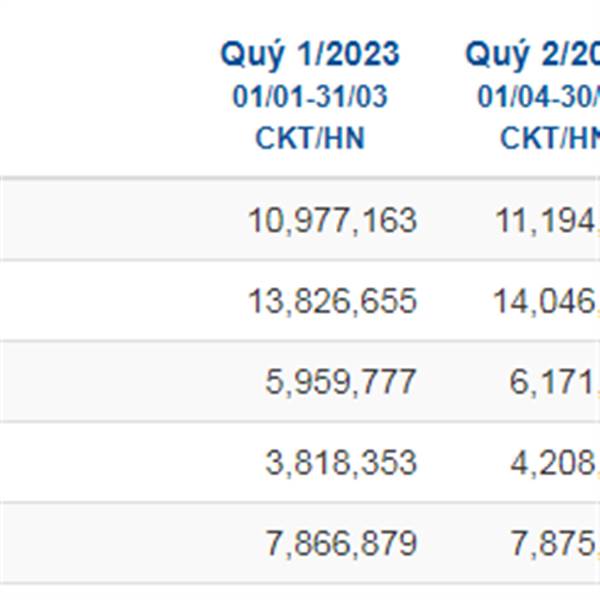600x600 pixels.
Task: Select the cell showing 13,826,655
Action: click(x=331, y=301)
